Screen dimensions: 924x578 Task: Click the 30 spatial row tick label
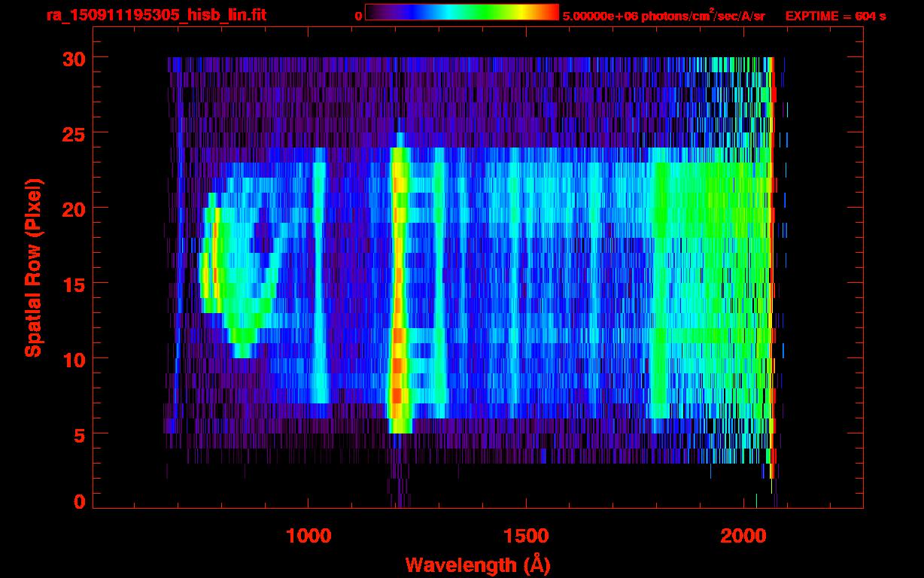[74, 59]
